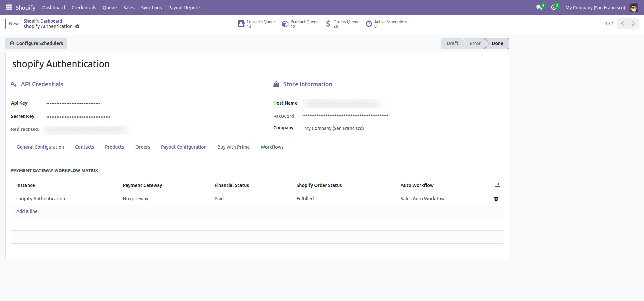Set the status to Error

click(x=475, y=43)
